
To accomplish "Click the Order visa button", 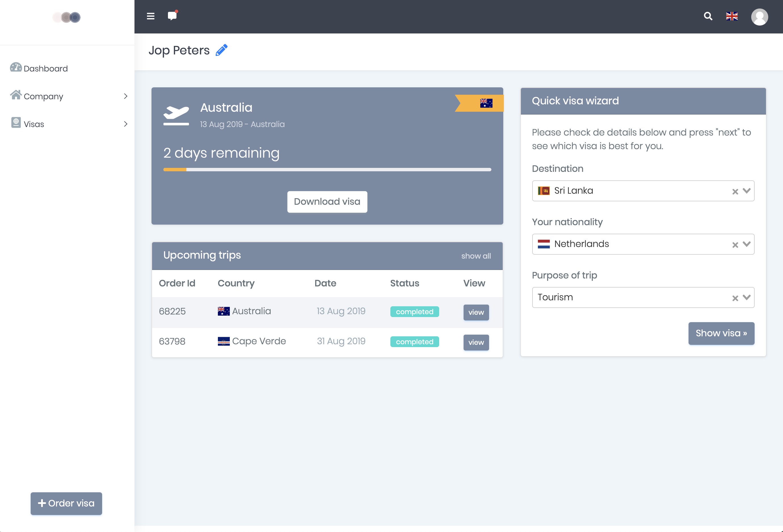I will [66, 503].
